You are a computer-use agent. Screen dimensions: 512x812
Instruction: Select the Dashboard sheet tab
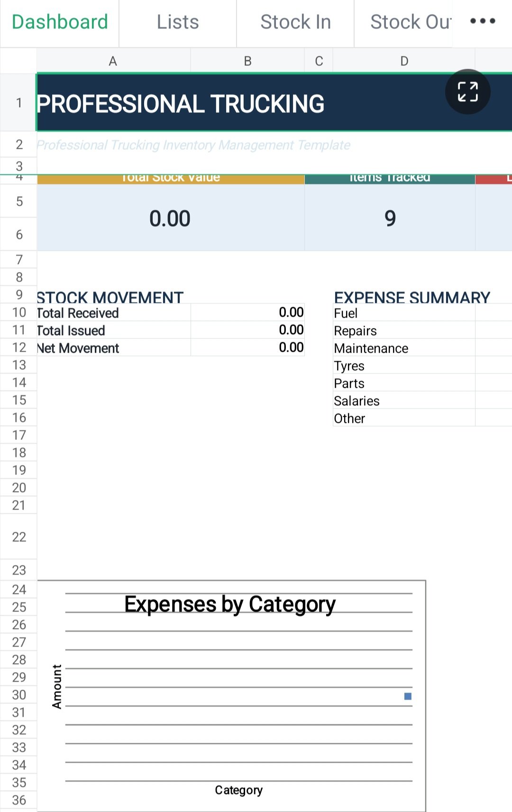[x=60, y=22]
